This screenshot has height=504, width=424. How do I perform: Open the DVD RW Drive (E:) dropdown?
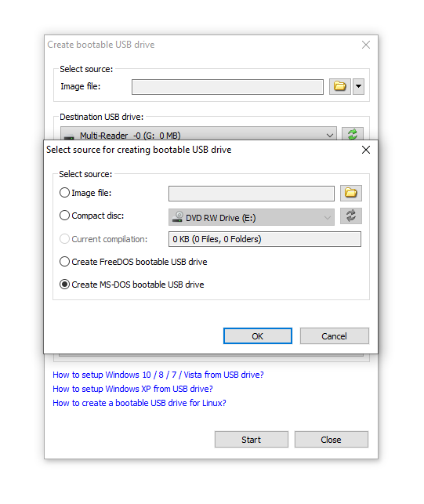tap(252, 217)
